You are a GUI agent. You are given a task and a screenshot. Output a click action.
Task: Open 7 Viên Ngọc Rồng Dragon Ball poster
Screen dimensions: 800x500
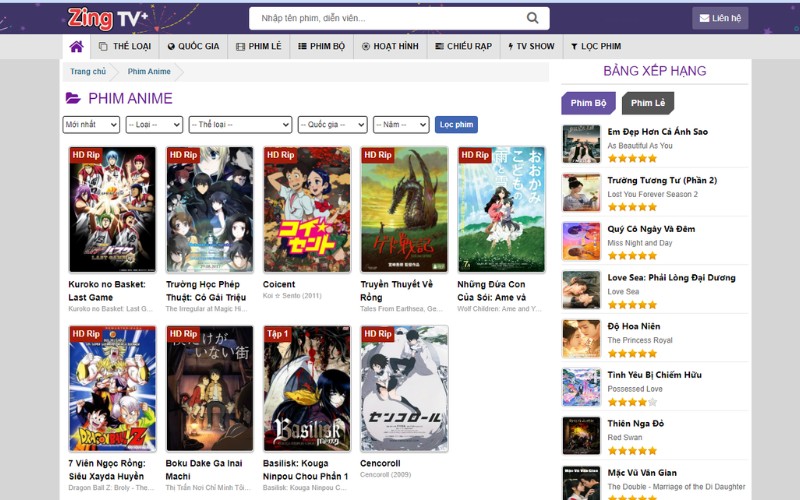[x=112, y=389]
